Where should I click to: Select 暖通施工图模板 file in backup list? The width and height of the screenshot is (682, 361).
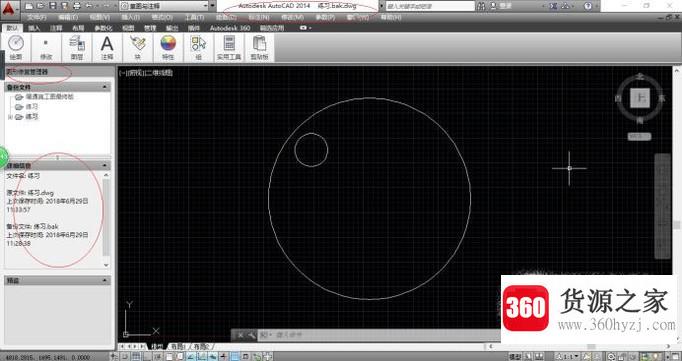click(x=50, y=97)
